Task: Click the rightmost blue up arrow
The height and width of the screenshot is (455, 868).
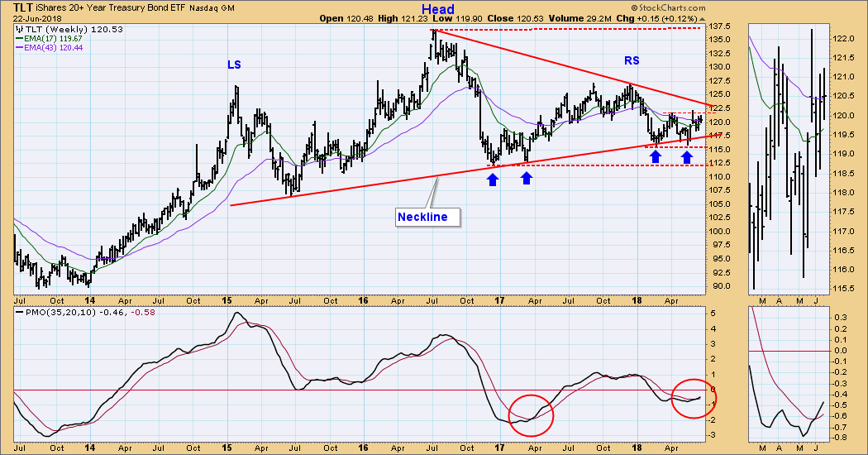Action: (x=687, y=156)
